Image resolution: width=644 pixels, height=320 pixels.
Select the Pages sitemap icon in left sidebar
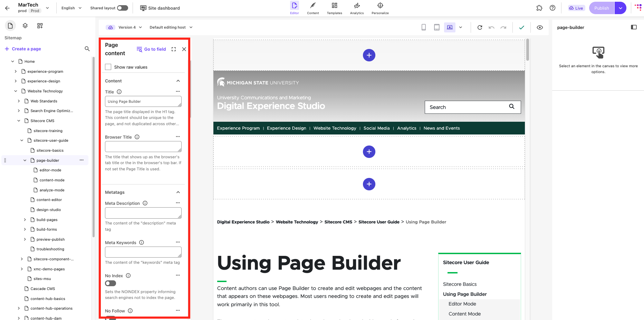(x=10, y=26)
